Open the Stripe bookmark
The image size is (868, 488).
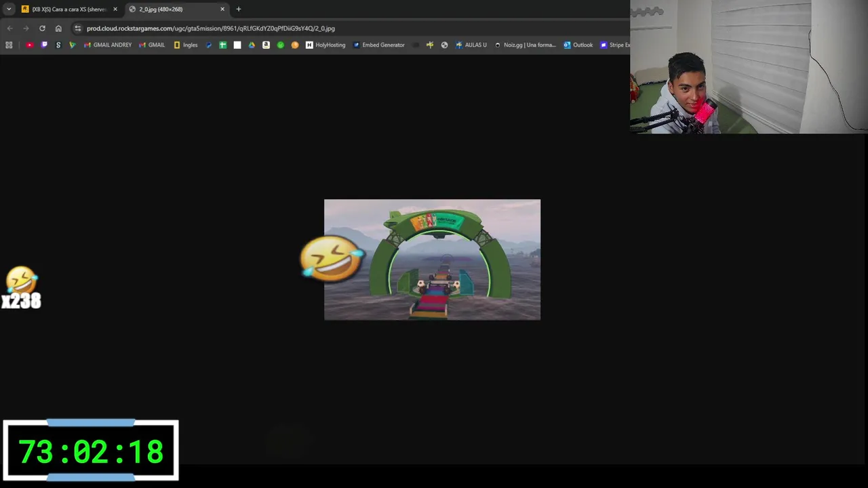tap(614, 45)
